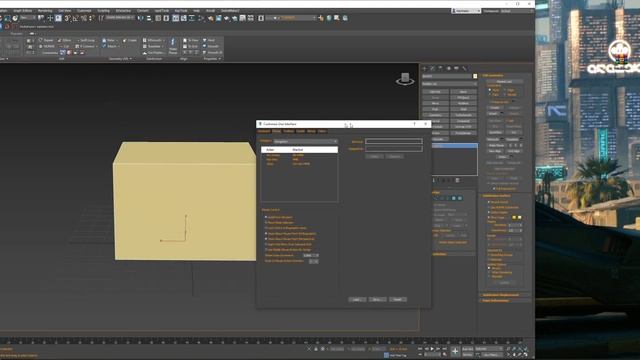Open the Category dropdown in dialog
The width and height of the screenshot is (640, 360).
click(306, 141)
